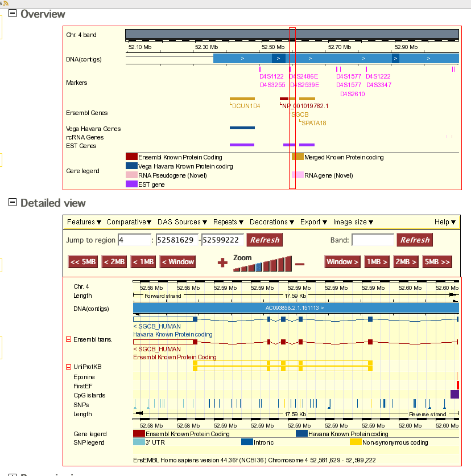Image resolution: width=471 pixels, height=476 pixels.
Task: Open the Decorations menu
Action: (x=271, y=222)
